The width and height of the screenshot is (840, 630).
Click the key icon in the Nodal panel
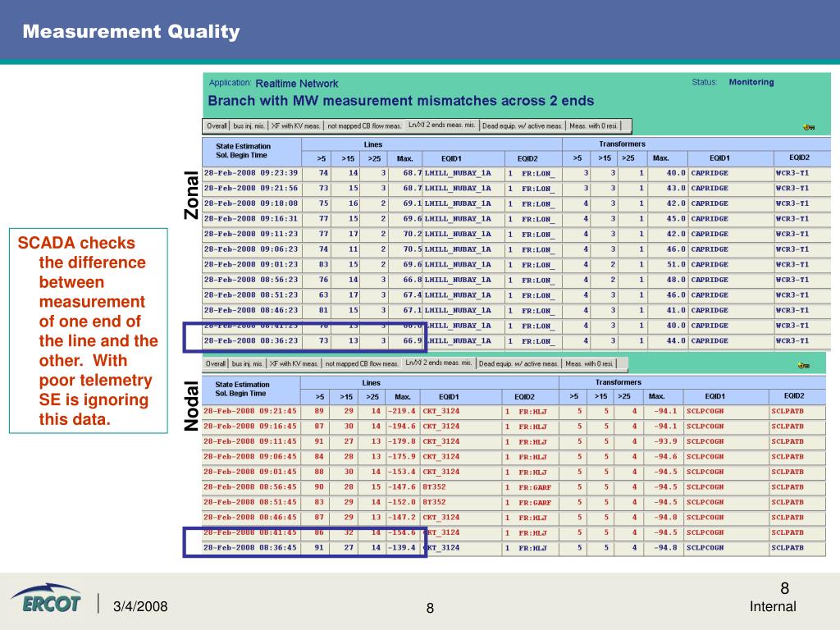click(803, 365)
